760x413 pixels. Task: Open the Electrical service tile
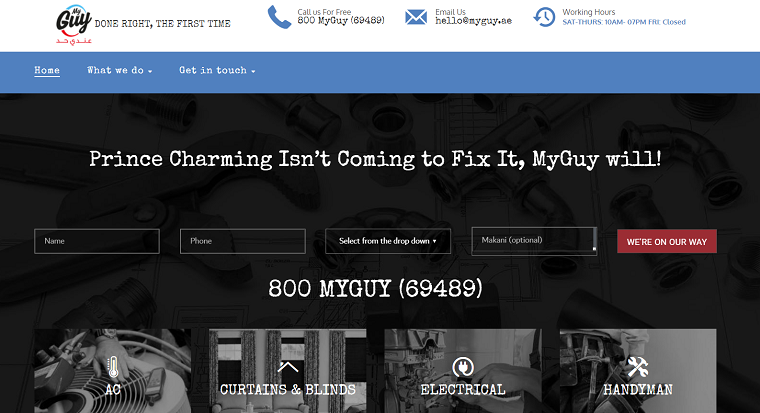click(x=463, y=371)
